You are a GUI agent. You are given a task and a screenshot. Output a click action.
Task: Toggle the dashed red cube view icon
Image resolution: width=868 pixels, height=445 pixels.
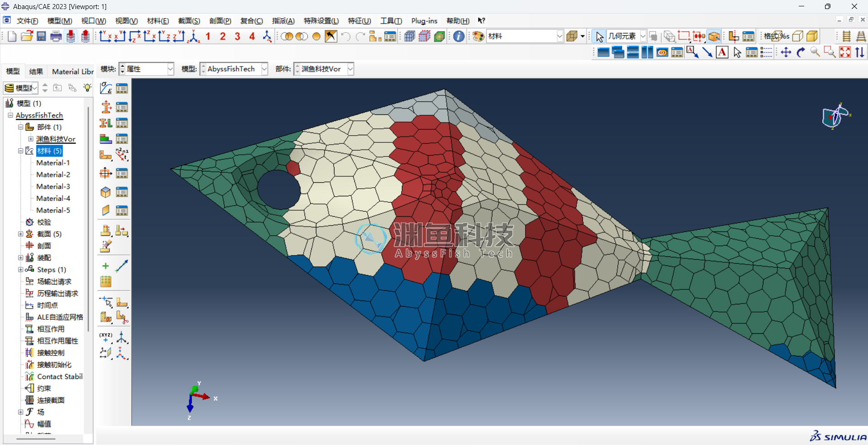(424, 36)
